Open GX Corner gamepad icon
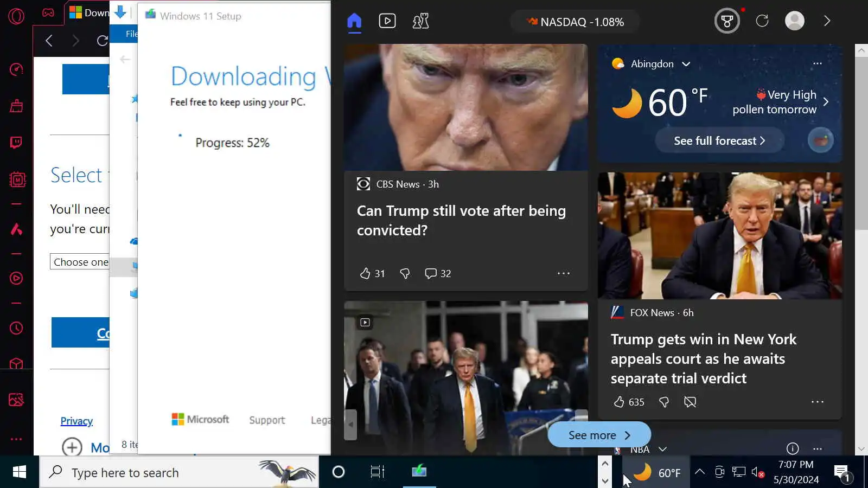The height and width of the screenshot is (488, 868). tap(48, 12)
